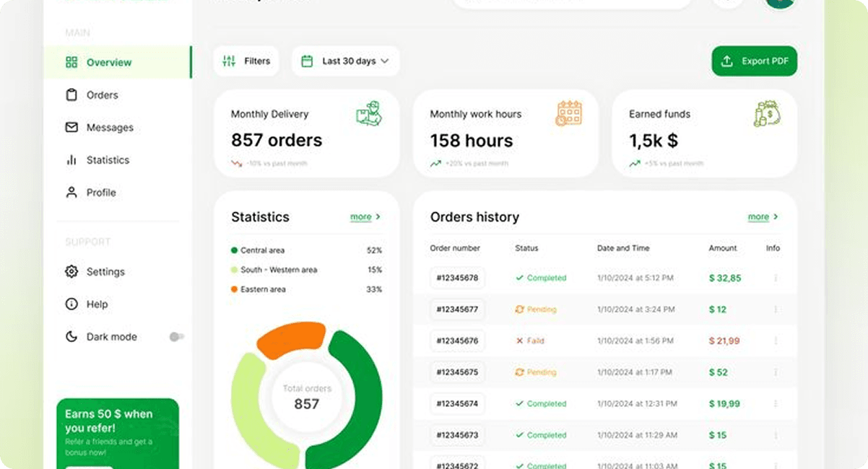Click the date 1/10/2024 at 12:31 PM
868x469 pixels.
click(x=637, y=404)
